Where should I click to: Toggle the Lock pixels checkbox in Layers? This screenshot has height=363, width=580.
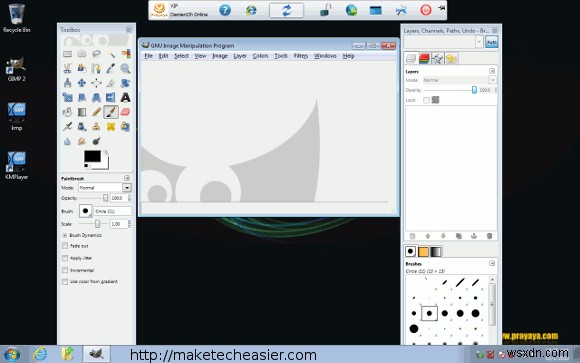click(426, 100)
